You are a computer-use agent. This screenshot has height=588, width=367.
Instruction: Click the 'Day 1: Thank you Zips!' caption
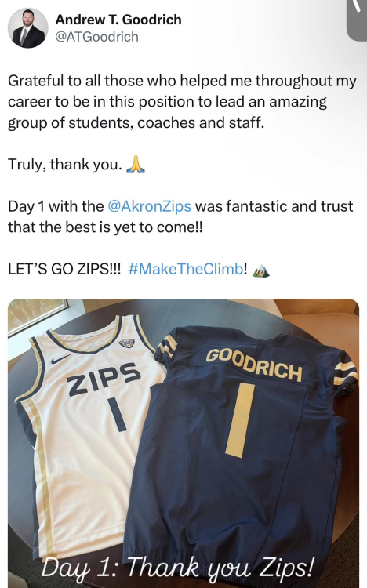pos(177,567)
